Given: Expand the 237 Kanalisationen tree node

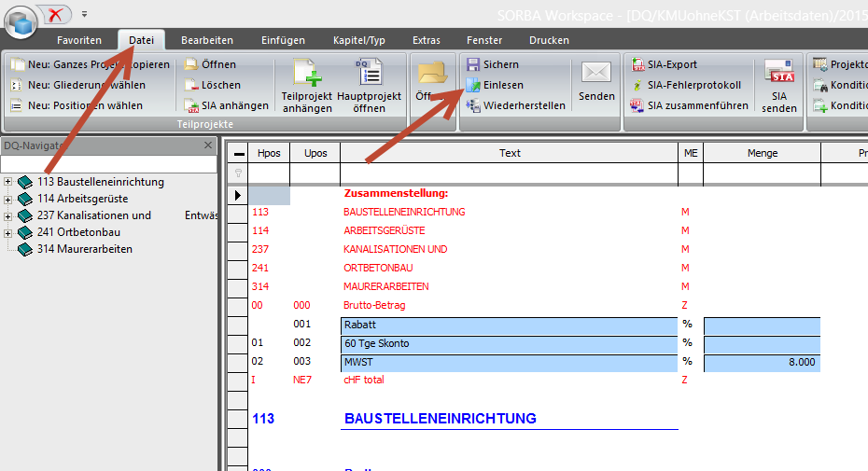Looking at the screenshot, I should pos(8,215).
